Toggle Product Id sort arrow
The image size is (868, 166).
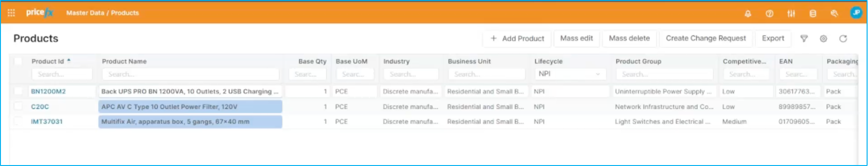[x=69, y=60]
